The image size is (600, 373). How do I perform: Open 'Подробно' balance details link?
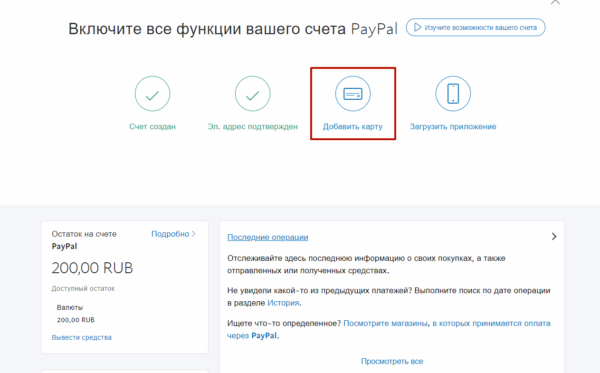coord(173,234)
